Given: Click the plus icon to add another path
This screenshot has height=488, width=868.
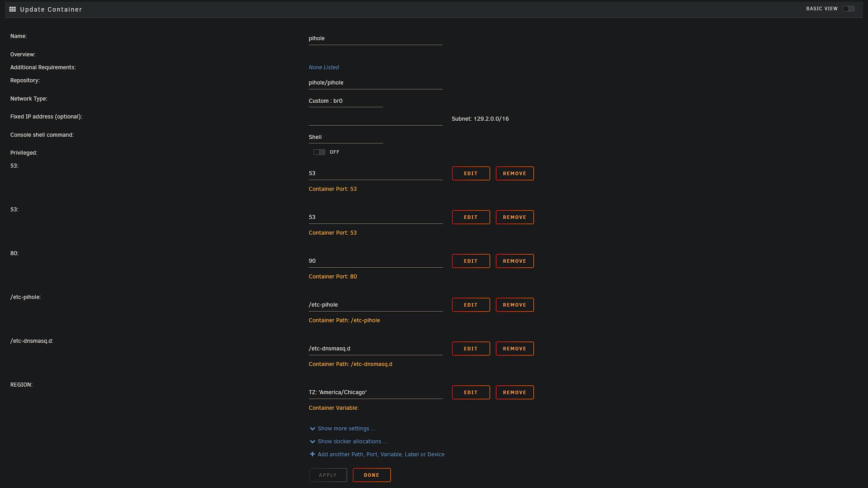Looking at the screenshot, I should (312, 454).
